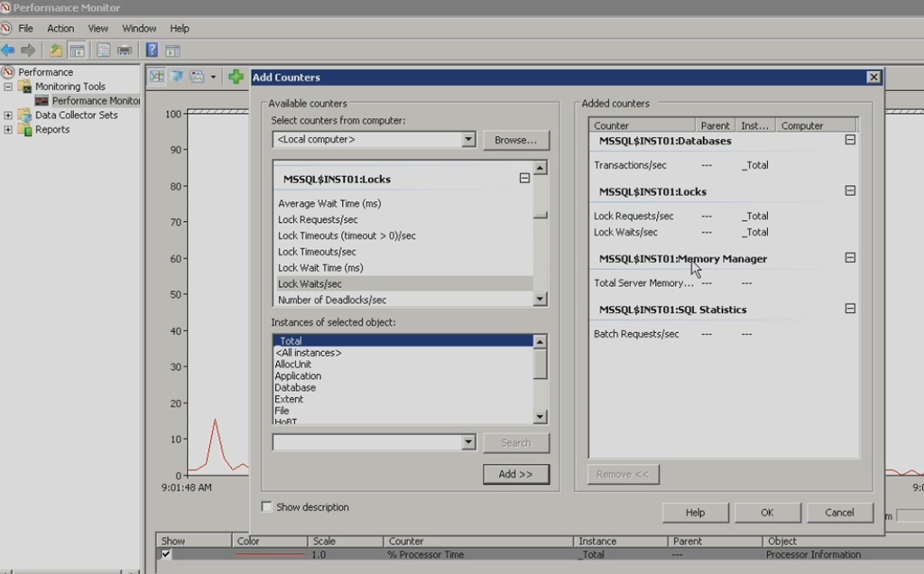924x574 pixels.
Task: Toggle Show/Hide Console Tree toolbar icon
Action: pyautogui.click(x=78, y=51)
